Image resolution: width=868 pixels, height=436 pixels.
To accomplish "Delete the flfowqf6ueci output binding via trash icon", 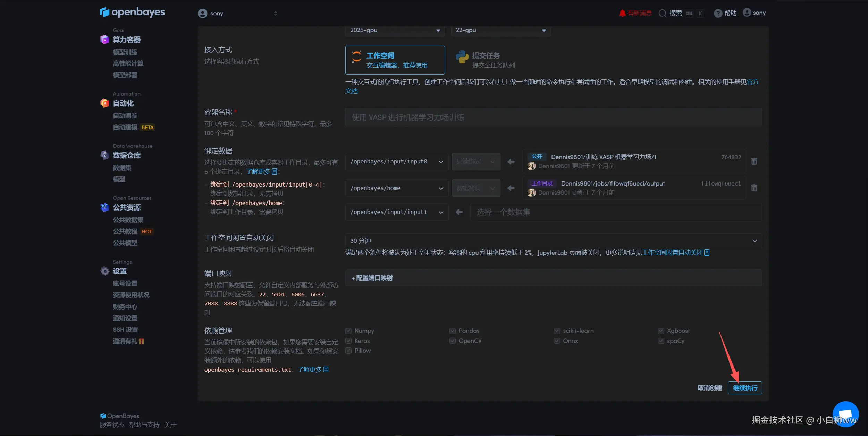I will 754,188.
